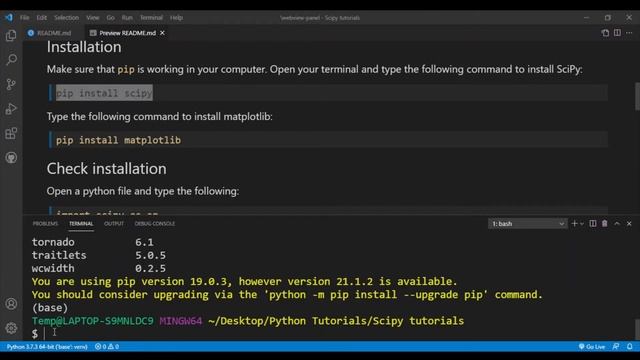Open the Go menu

click(110, 18)
